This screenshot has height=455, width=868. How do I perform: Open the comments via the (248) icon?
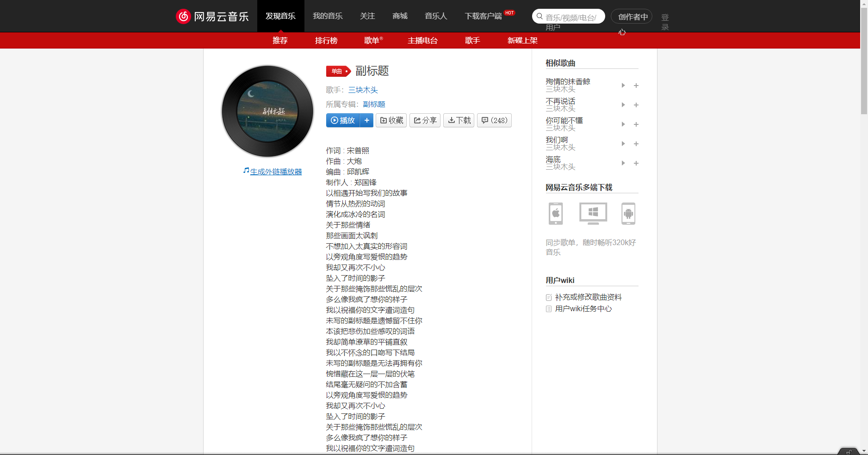coord(494,120)
